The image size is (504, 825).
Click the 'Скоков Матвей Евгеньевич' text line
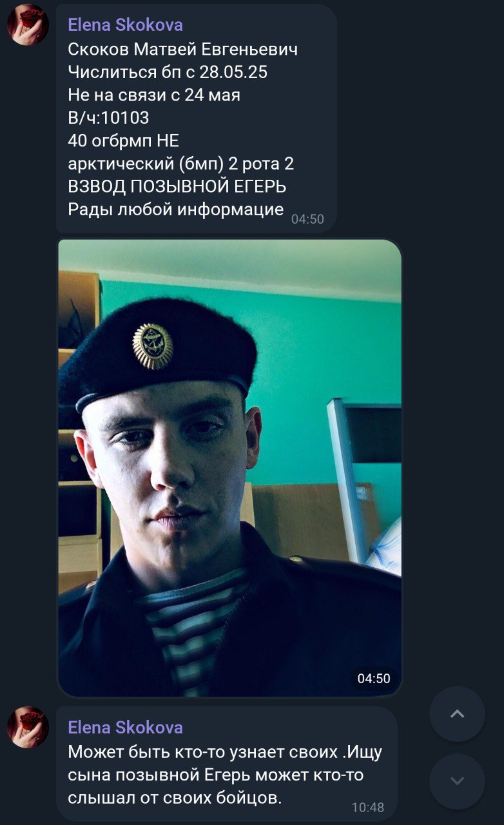click(183, 50)
